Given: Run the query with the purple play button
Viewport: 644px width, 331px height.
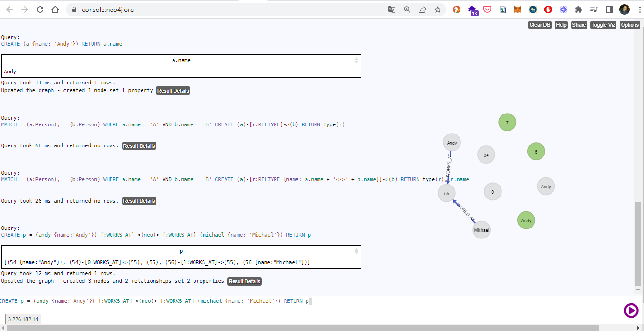Looking at the screenshot, I should click(631, 310).
